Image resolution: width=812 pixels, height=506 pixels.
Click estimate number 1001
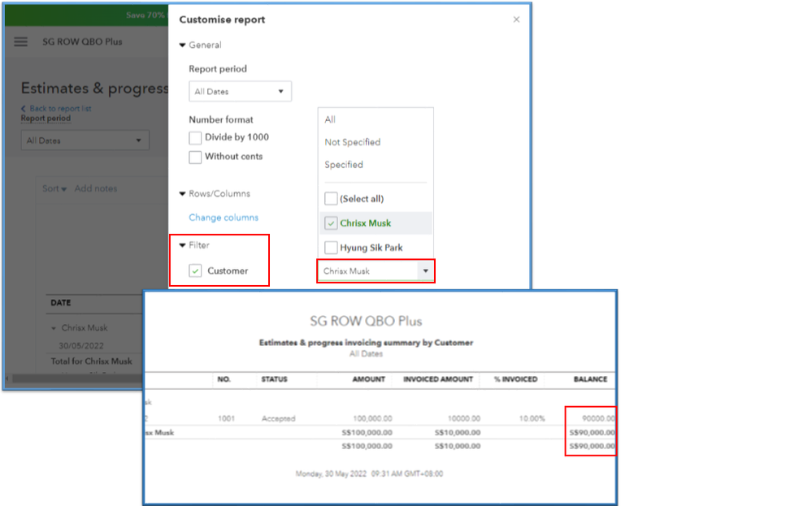click(x=226, y=418)
